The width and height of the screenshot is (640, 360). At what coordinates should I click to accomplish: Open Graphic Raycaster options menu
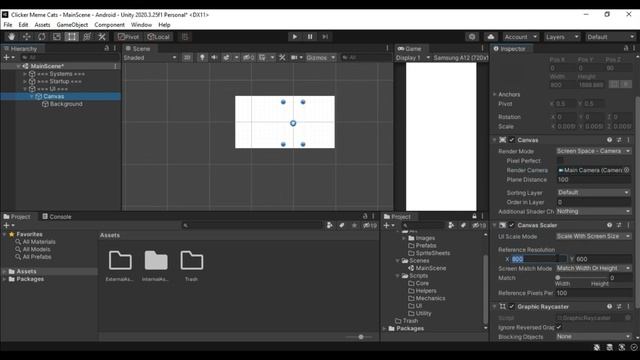pos(629,307)
